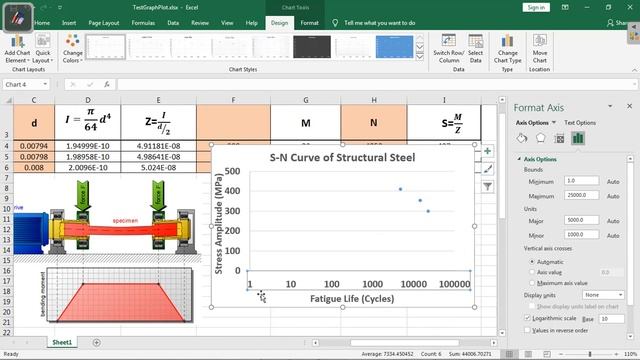Open Size & Properties icon in Format Axis
The image size is (640, 360).
point(560,138)
